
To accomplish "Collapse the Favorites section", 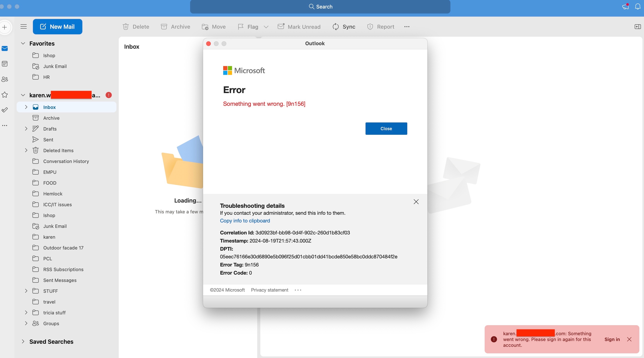I will (x=23, y=43).
